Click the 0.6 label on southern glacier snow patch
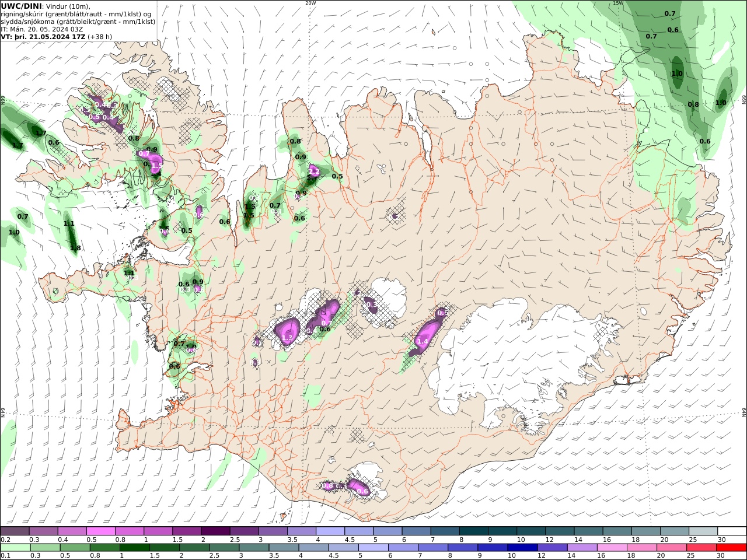The height and width of the screenshot is (560, 747). (362, 492)
